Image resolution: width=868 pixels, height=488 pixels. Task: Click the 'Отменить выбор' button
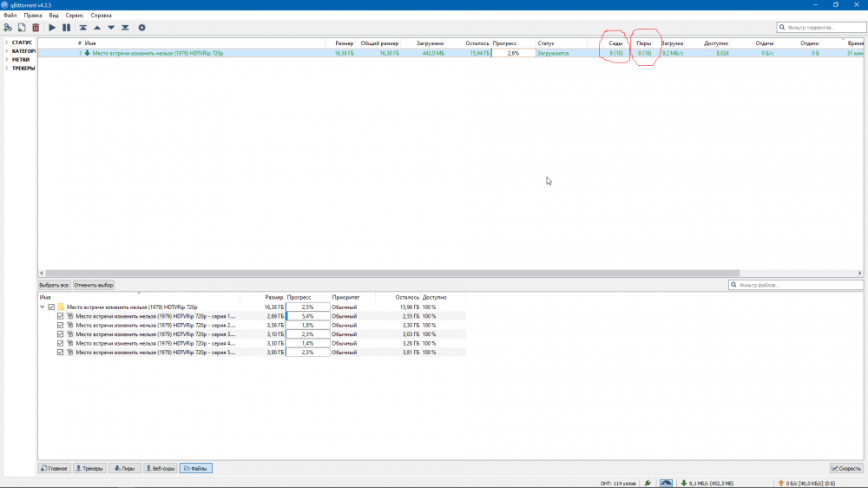coord(94,285)
